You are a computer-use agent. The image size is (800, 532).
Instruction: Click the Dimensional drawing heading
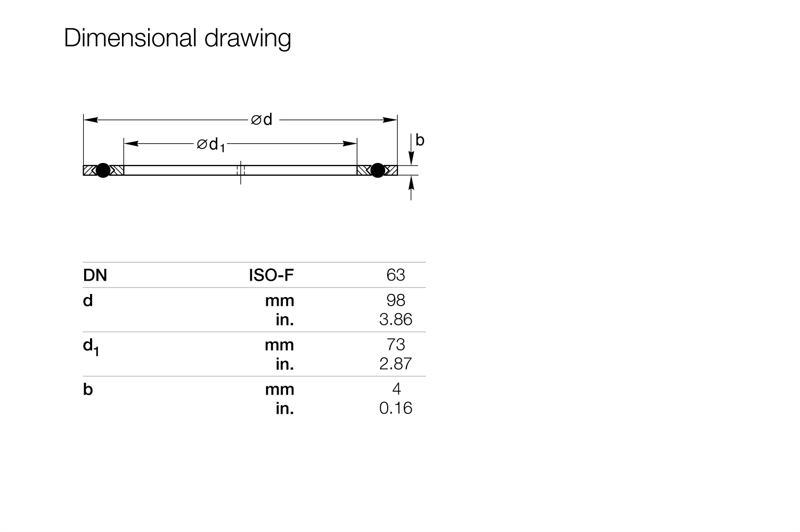tap(177, 38)
